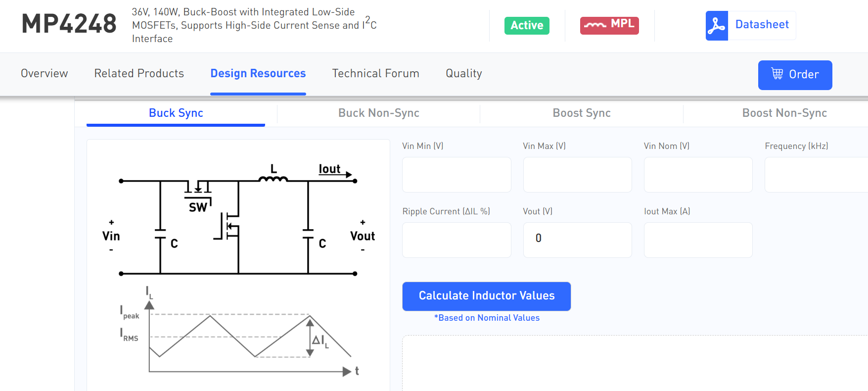Viewport: 868px width, 391px height.
Task: Open the Overview tab
Action: point(45,73)
